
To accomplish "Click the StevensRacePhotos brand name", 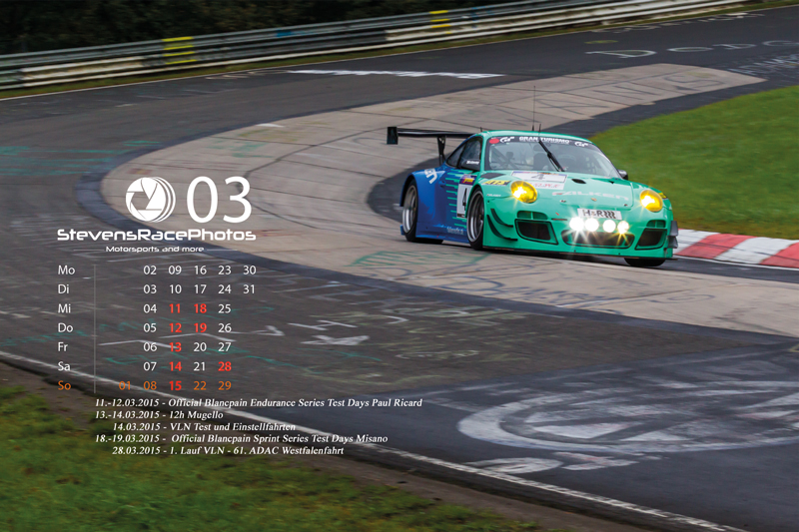I will pyautogui.click(x=157, y=235).
